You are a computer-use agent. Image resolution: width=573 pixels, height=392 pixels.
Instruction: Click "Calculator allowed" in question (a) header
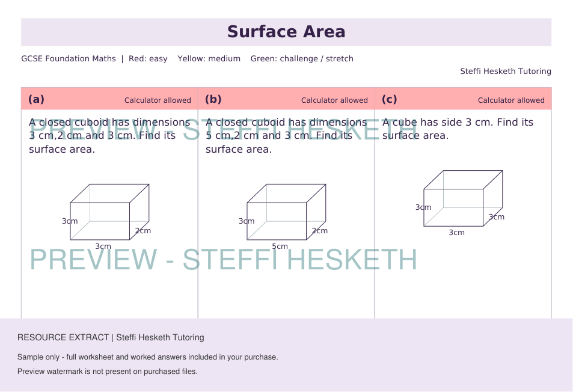pyautogui.click(x=158, y=100)
